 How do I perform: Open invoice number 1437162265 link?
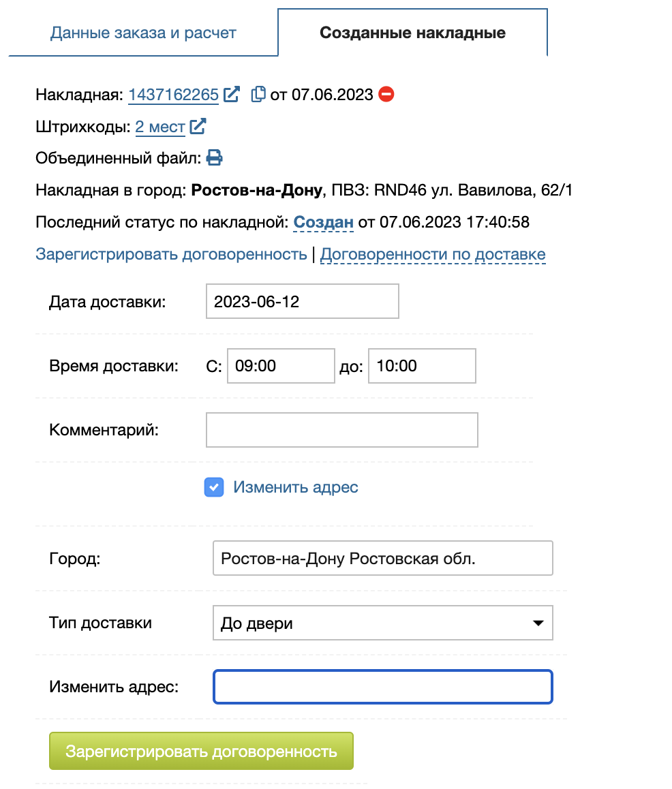tap(173, 94)
